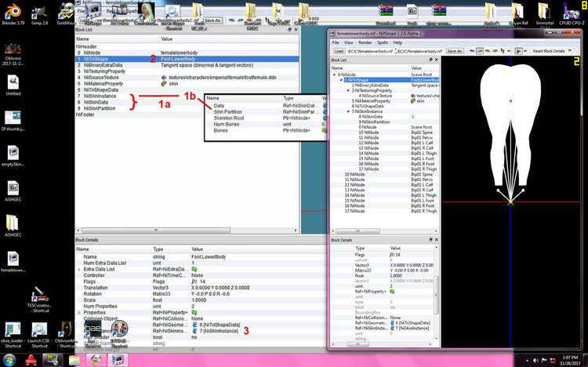Close the back window's Block List panel

point(296,29)
